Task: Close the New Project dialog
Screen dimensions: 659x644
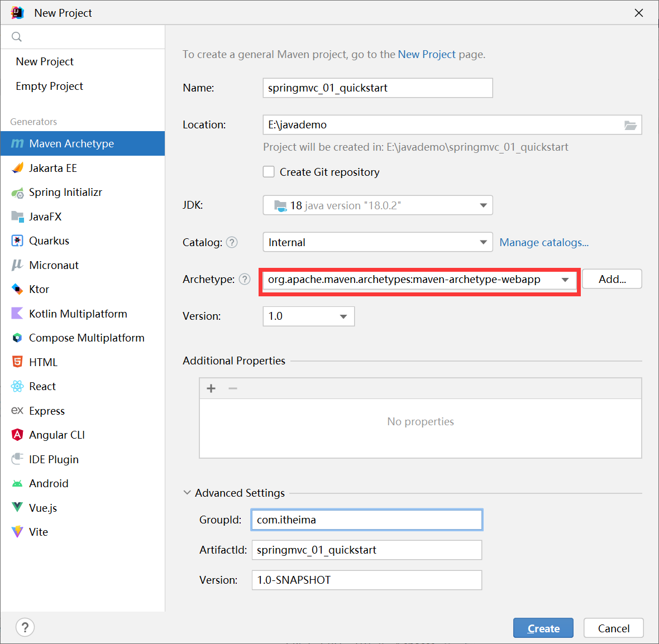Action: [x=638, y=13]
